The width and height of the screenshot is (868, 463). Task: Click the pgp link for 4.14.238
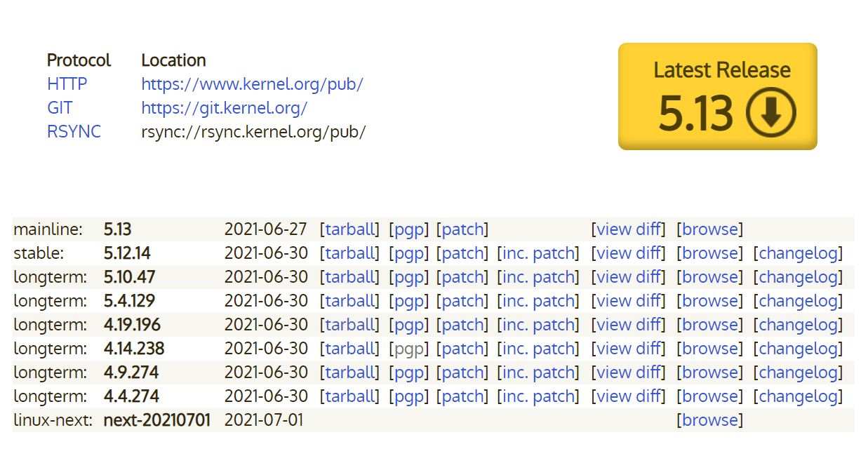click(x=408, y=349)
